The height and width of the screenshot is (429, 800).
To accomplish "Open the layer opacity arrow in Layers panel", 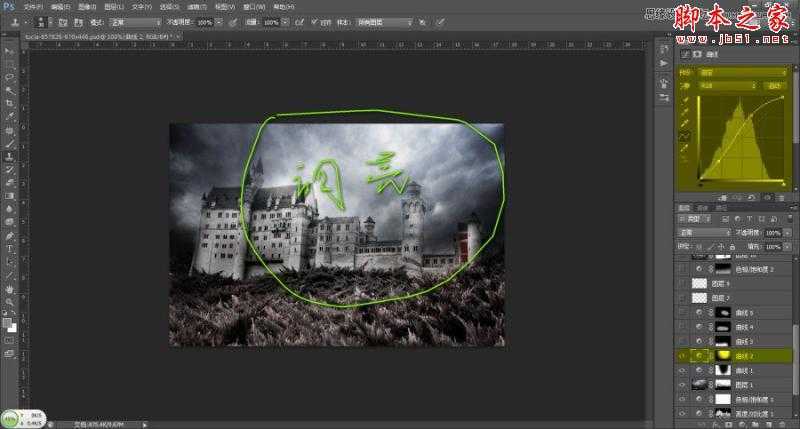I will click(x=787, y=233).
